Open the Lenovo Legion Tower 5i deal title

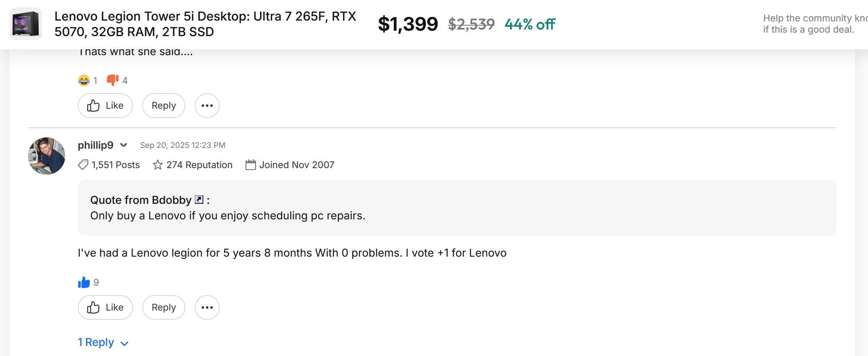tap(205, 24)
